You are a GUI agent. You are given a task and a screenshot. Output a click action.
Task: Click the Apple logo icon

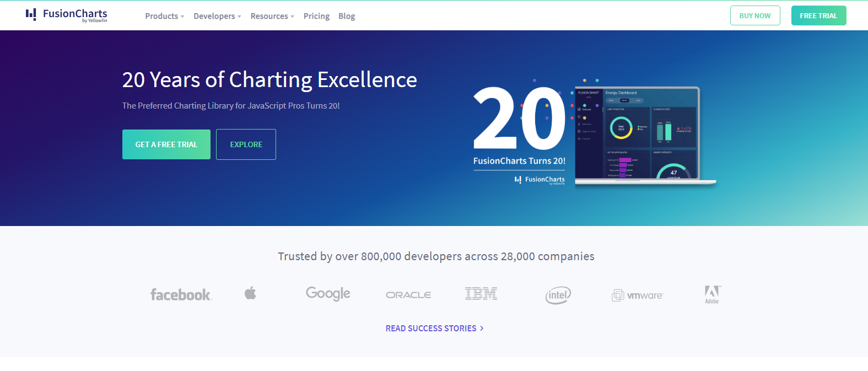250,293
